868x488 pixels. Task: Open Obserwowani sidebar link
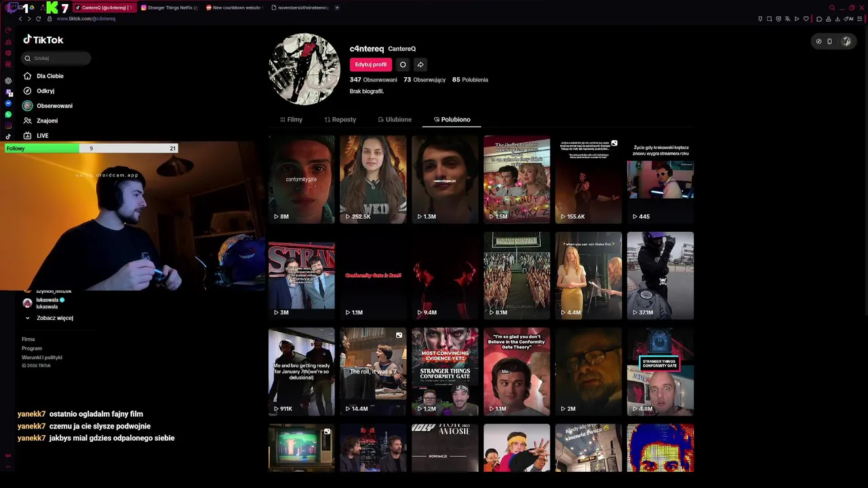[54, 106]
